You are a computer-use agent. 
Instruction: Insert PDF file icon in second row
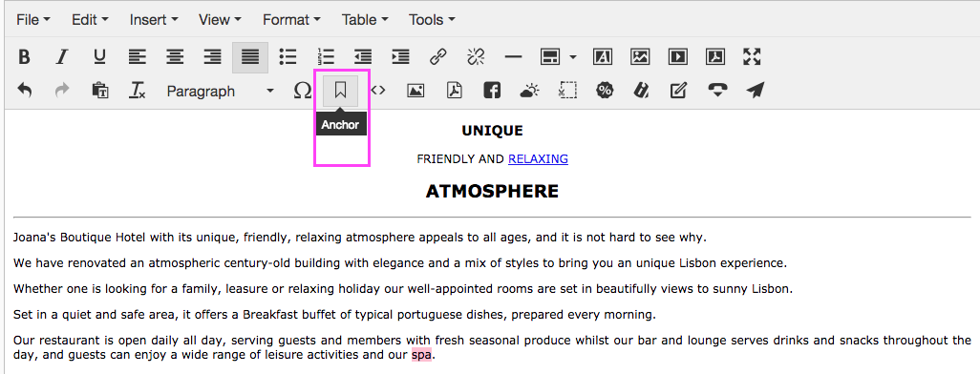(454, 92)
